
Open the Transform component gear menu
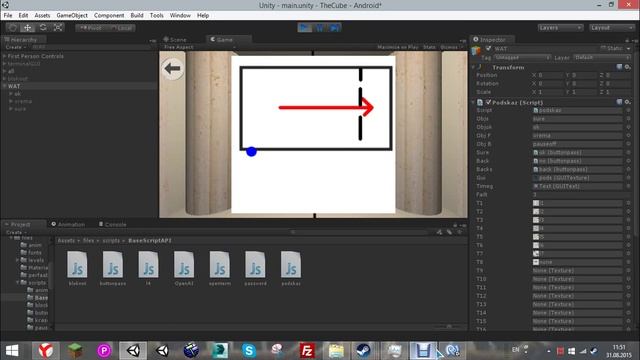(628, 67)
